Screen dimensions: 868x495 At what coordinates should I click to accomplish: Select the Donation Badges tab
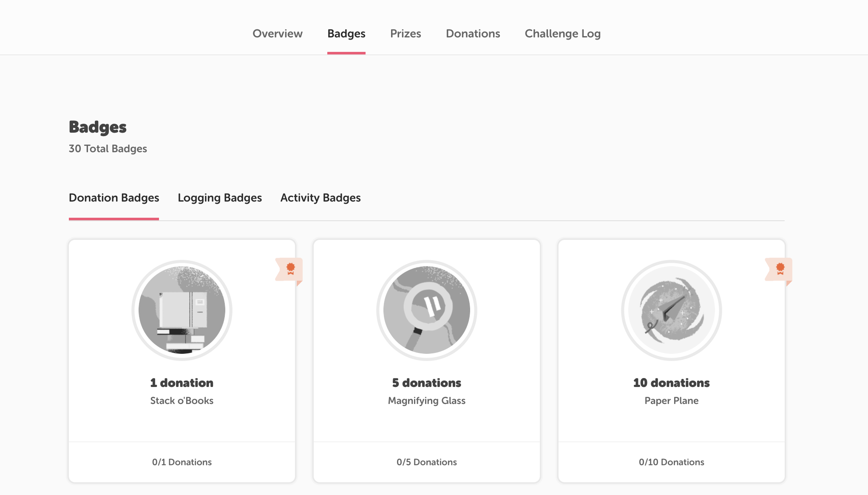(x=114, y=198)
